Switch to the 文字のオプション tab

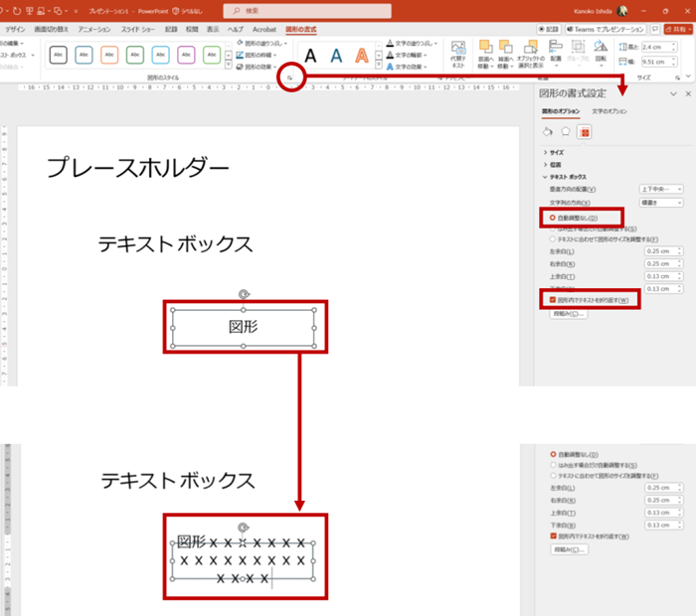click(608, 111)
